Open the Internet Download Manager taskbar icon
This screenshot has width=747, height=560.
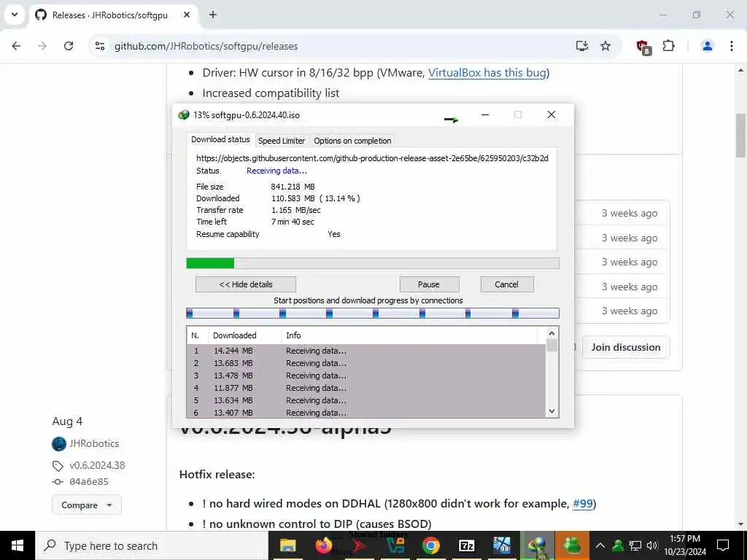538,545
